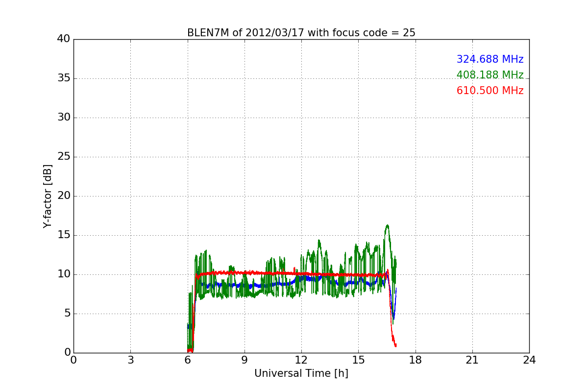Image resolution: width=588 pixels, height=392 pixels.
Task: Click the 'Y-factor [dB]' axis label
Action: pos(48,196)
